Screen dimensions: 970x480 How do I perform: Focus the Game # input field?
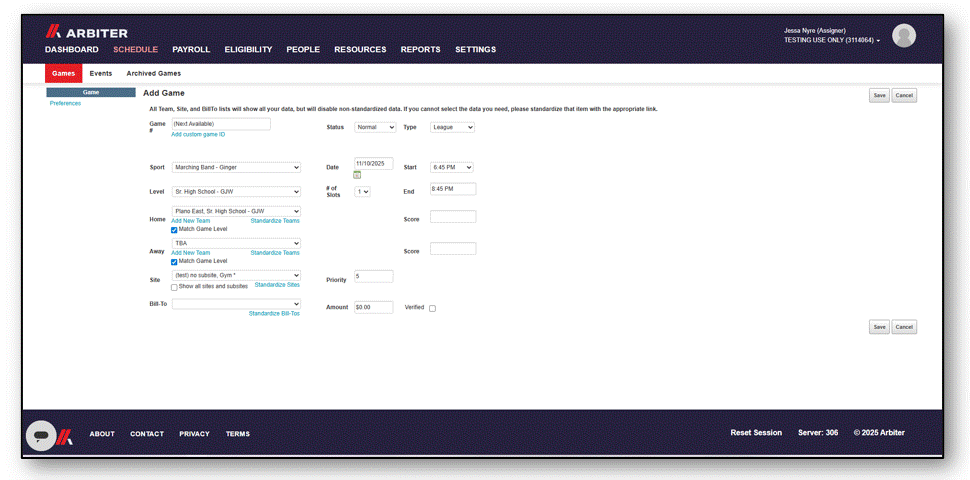point(221,124)
